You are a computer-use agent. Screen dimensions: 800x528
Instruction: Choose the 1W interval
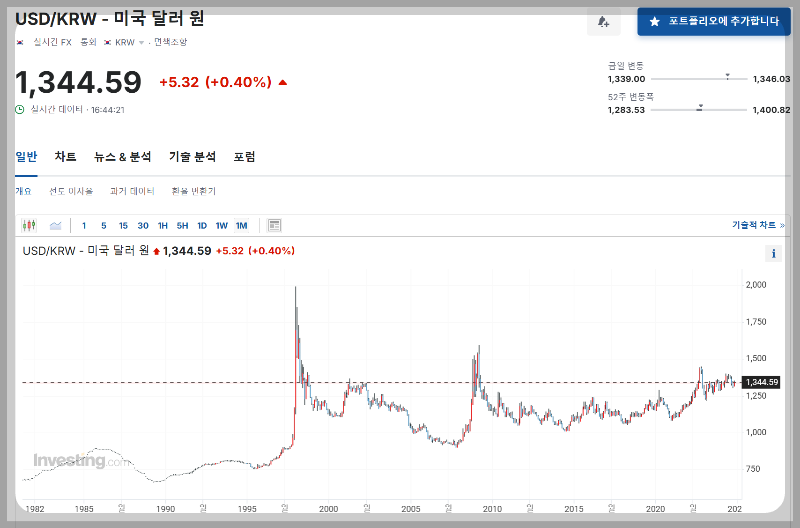[221, 225]
